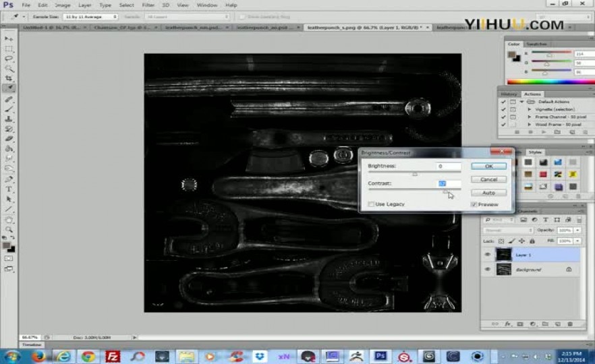
Task: Create a new group folder icon
Action: tap(545, 324)
